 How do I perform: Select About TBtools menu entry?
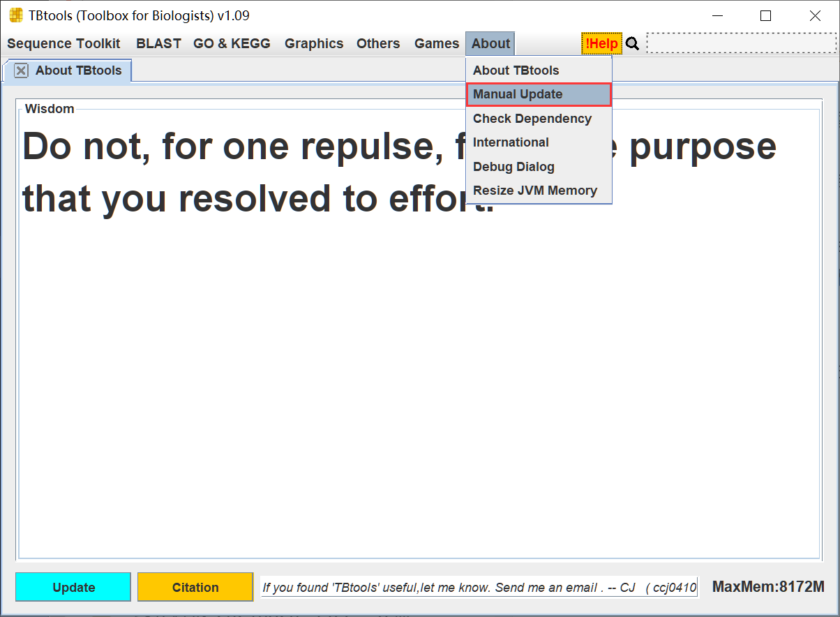(539, 70)
